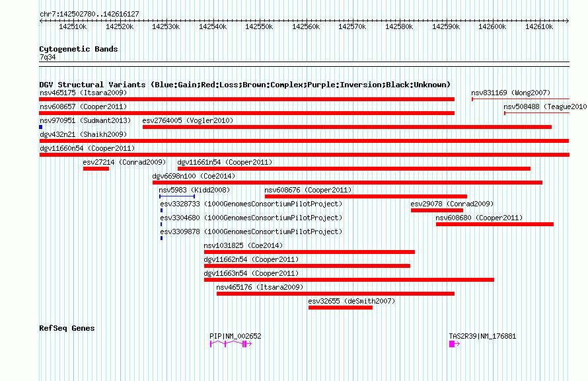Select the esv27214 (Conrad2009) short red bar
This screenshot has height=381, width=588.
tap(96, 169)
